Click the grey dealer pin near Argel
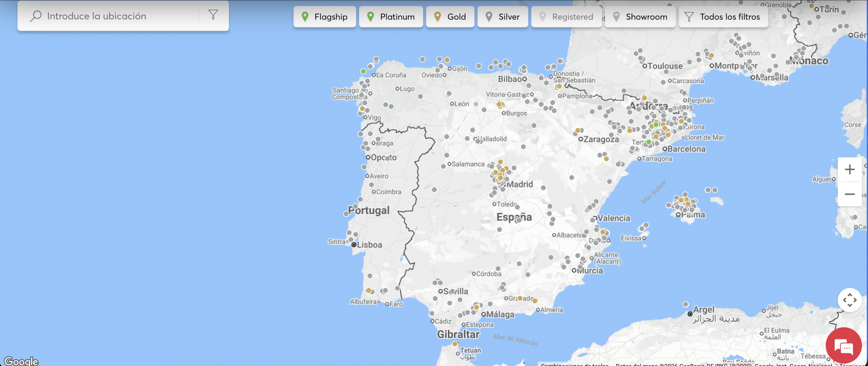The height and width of the screenshot is (366, 868). pos(686,304)
